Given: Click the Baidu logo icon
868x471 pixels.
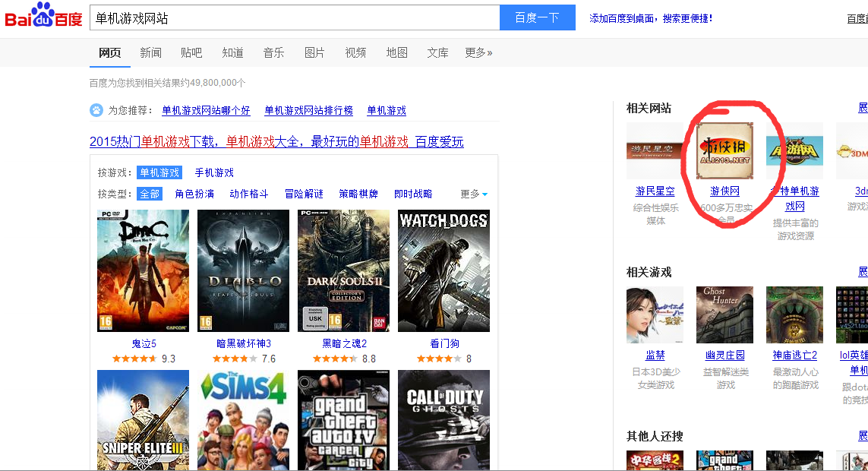Looking at the screenshot, I should [x=42, y=15].
